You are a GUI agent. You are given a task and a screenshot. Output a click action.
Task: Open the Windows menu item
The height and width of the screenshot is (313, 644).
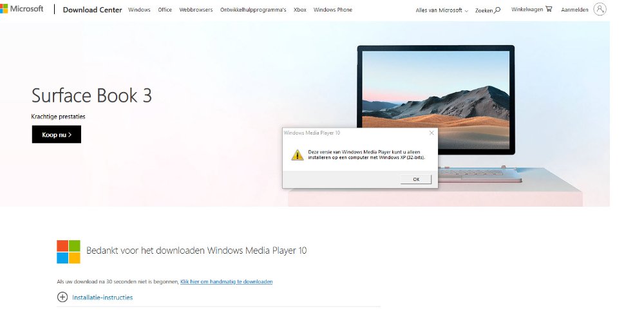click(x=139, y=10)
